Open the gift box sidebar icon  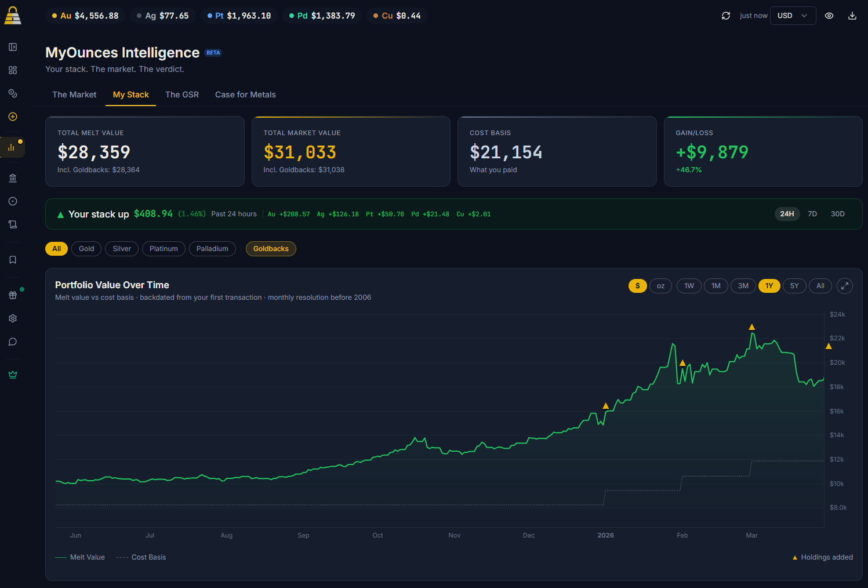coord(13,295)
